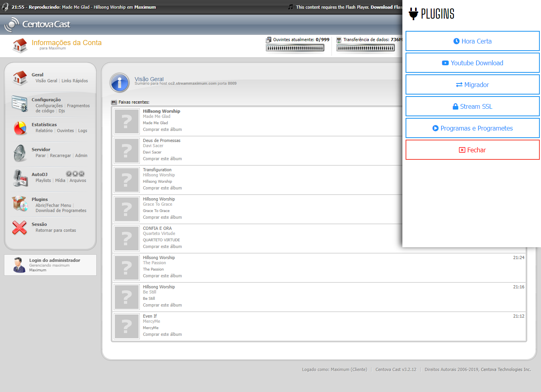Open the Links Rápidos sidebar link
Screen dimensions: 541x392
click(75, 81)
